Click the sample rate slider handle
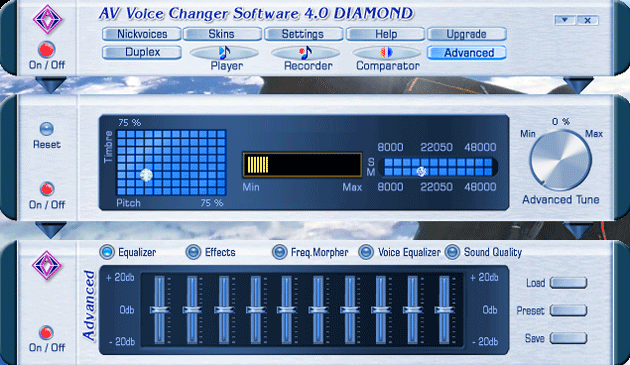Image resolution: width=630 pixels, height=365 pixels. pyautogui.click(x=421, y=172)
